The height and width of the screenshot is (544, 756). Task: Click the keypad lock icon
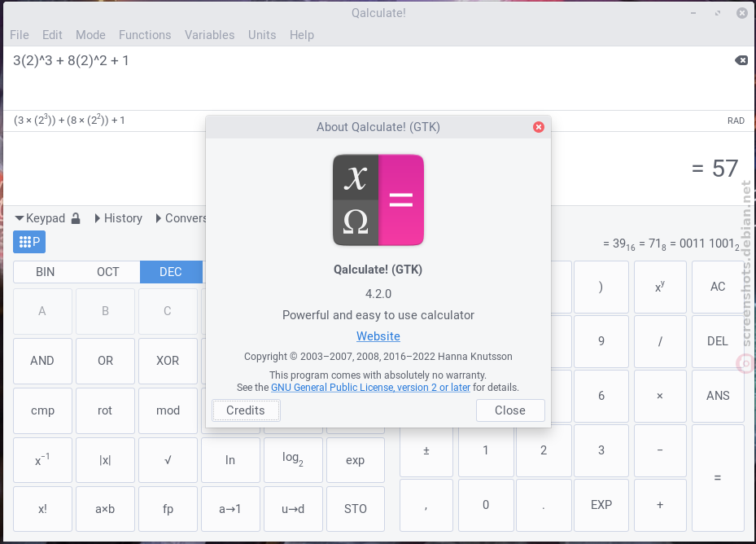[76, 219]
